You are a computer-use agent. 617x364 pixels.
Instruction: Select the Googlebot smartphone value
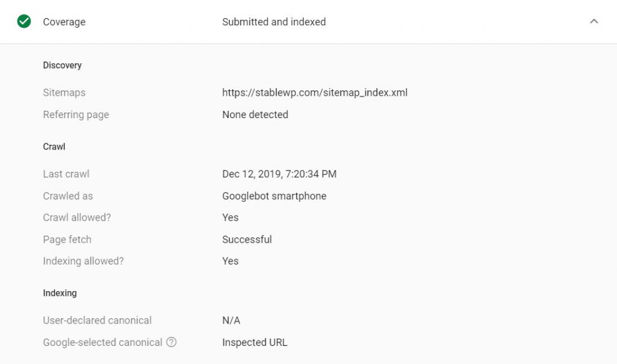(274, 196)
